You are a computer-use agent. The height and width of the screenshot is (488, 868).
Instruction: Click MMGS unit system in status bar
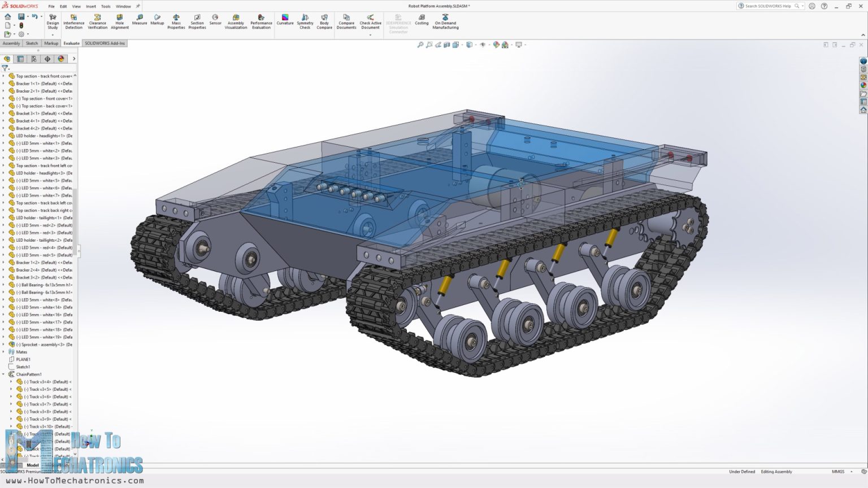point(839,472)
